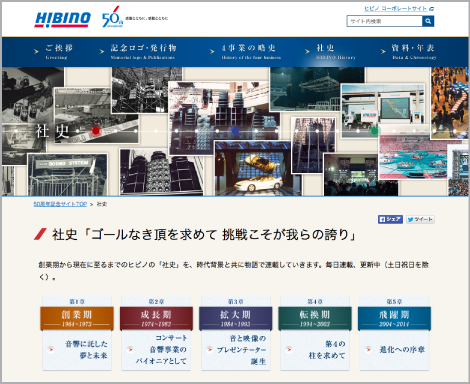Click chevron before 資料・年表 menu
This screenshot has height=384, width=470.
[383, 51]
